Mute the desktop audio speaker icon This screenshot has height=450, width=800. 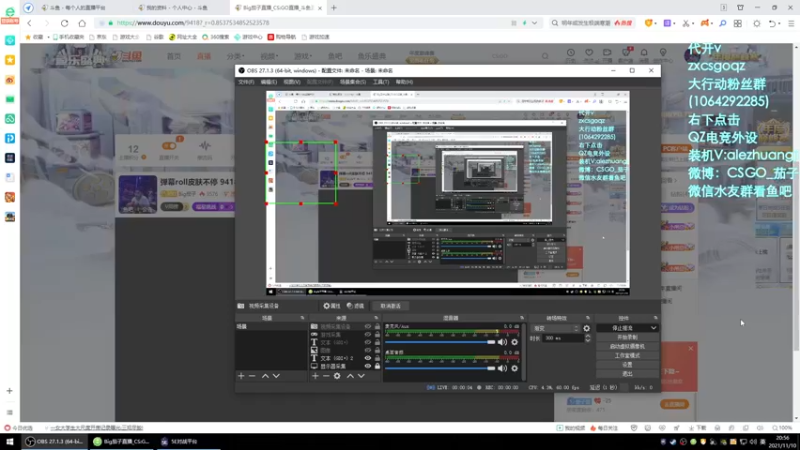503,368
